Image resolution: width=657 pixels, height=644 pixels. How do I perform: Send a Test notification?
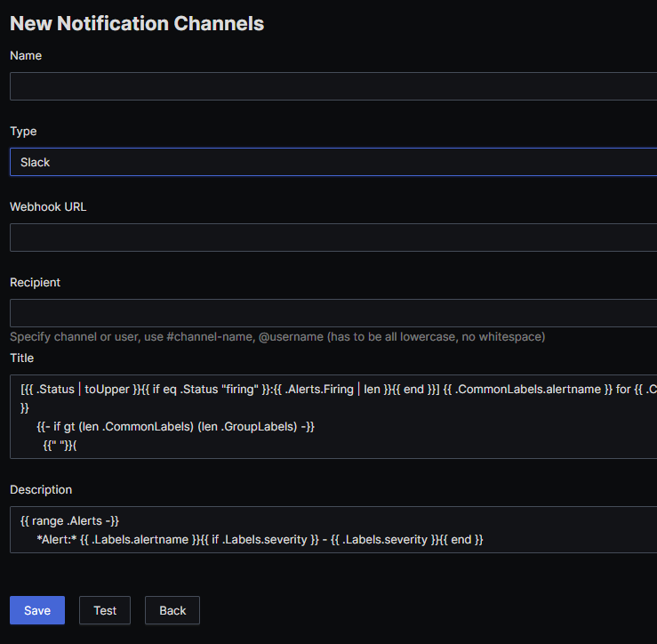tap(105, 610)
